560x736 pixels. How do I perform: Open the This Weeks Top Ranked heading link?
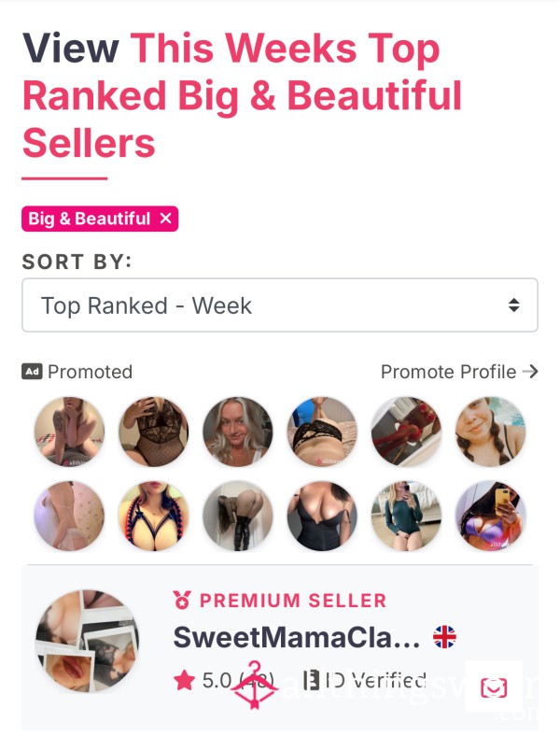(242, 95)
